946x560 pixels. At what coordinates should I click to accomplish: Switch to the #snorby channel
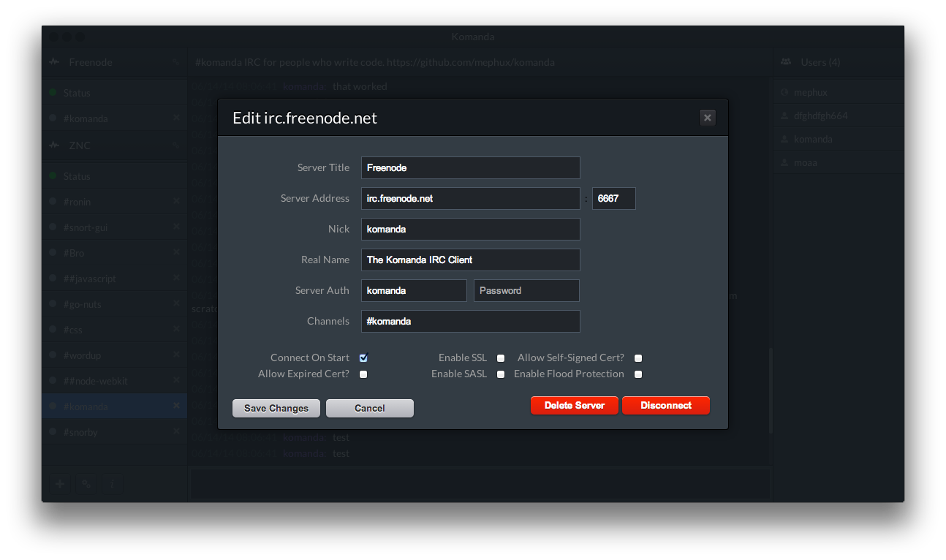click(x=115, y=432)
